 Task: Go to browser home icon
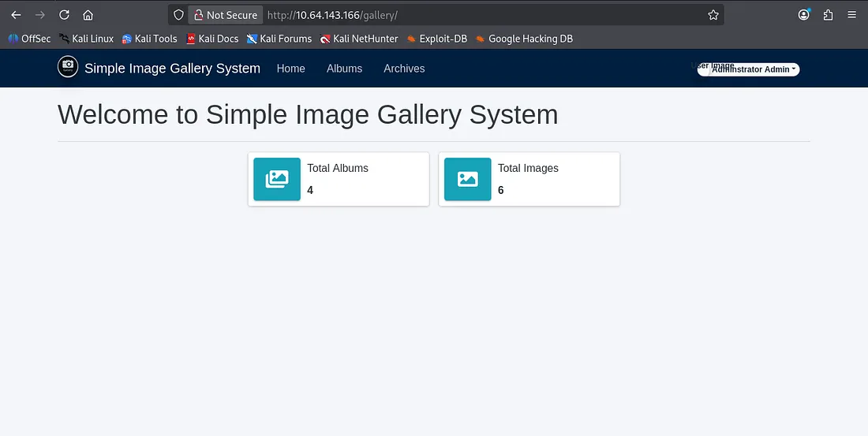tap(88, 15)
